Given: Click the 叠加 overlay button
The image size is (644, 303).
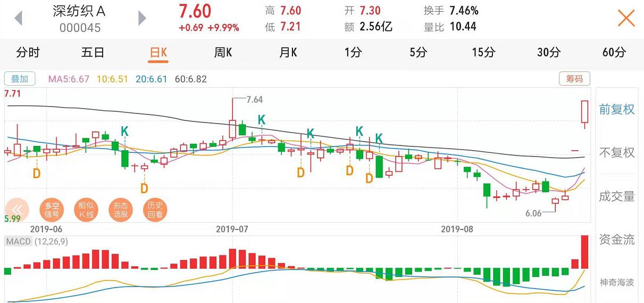Looking at the screenshot, I should pos(20,79).
